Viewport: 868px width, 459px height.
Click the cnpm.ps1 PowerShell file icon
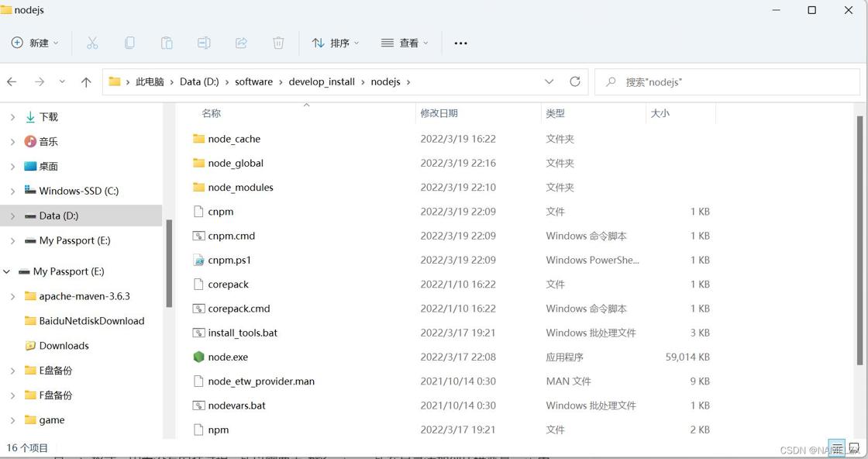point(198,261)
